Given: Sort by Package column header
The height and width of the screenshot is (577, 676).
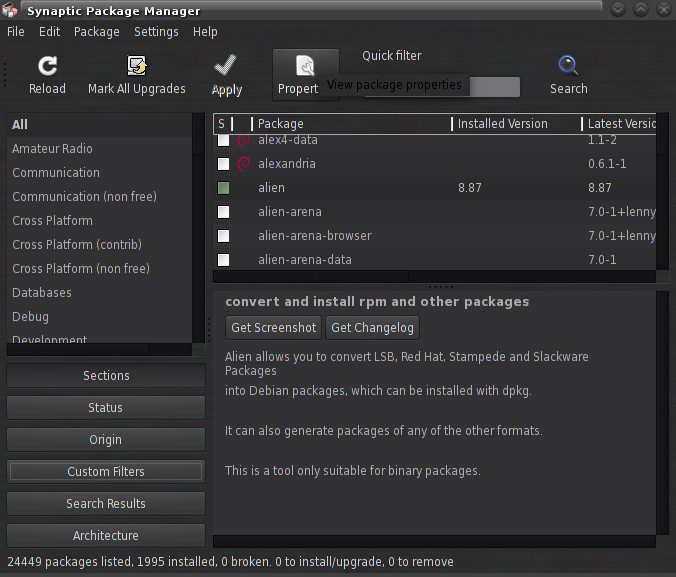Looking at the screenshot, I should 351,124.
